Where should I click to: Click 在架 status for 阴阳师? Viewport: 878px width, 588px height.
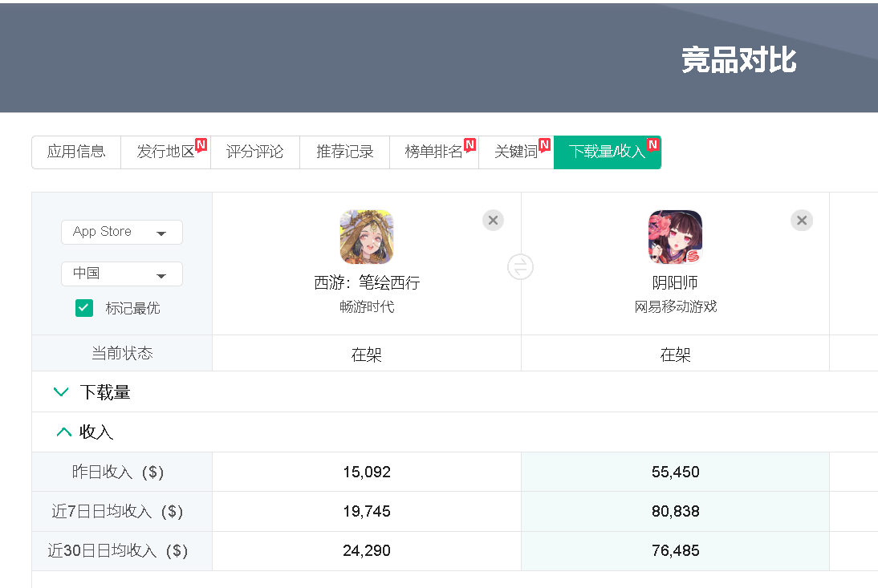pos(675,355)
